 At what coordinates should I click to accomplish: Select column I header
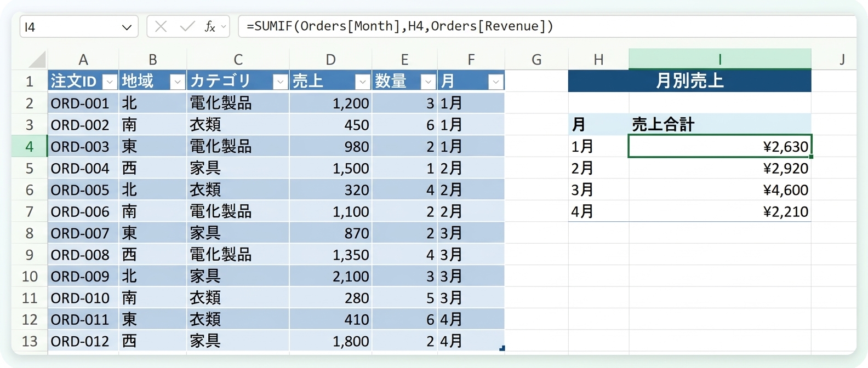(x=719, y=59)
